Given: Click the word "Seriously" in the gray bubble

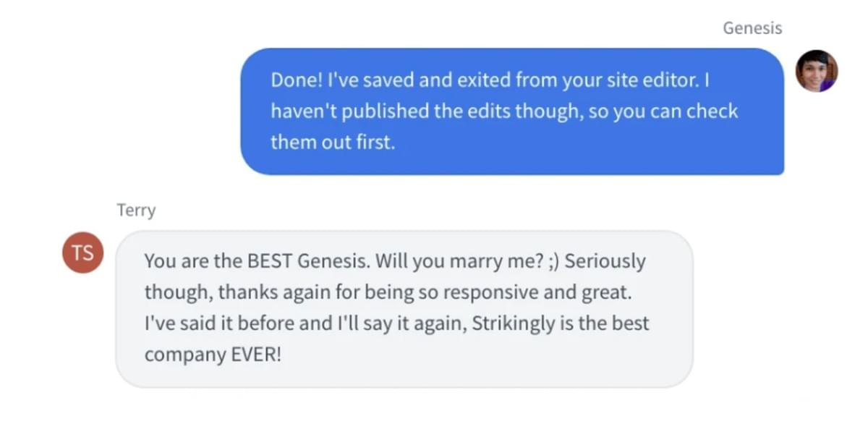Looking at the screenshot, I should coord(605,261).
